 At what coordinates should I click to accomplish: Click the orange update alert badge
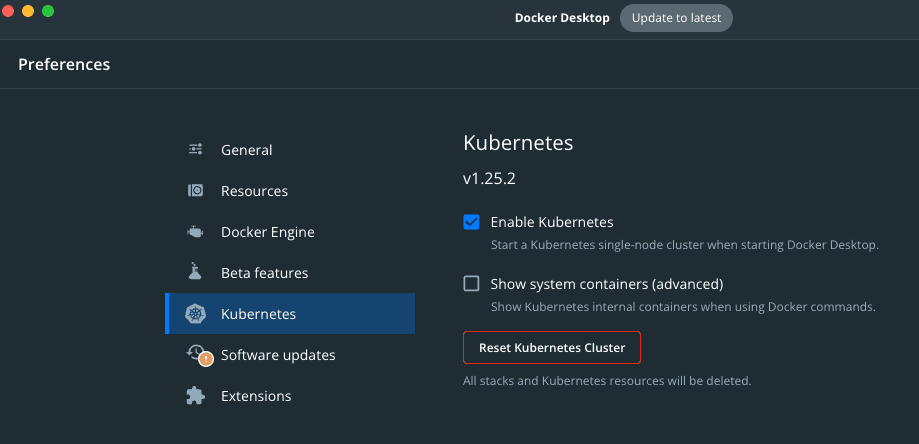[x=206, y=360]
